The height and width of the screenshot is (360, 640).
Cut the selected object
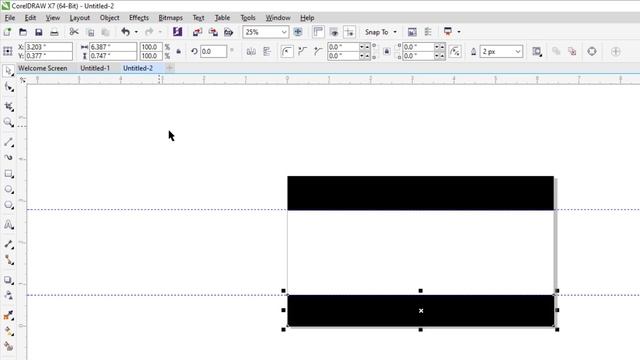click(x=74, y=32)
